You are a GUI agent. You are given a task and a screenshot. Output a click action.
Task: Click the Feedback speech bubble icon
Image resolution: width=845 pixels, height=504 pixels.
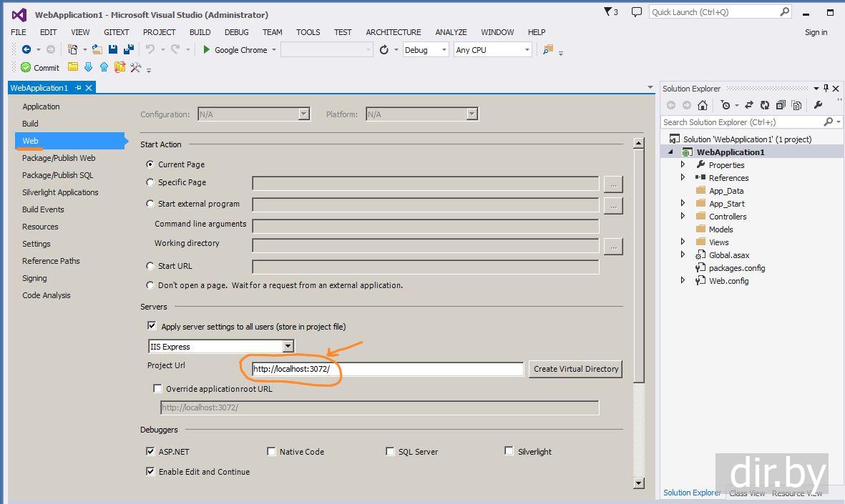coord(637,12)
